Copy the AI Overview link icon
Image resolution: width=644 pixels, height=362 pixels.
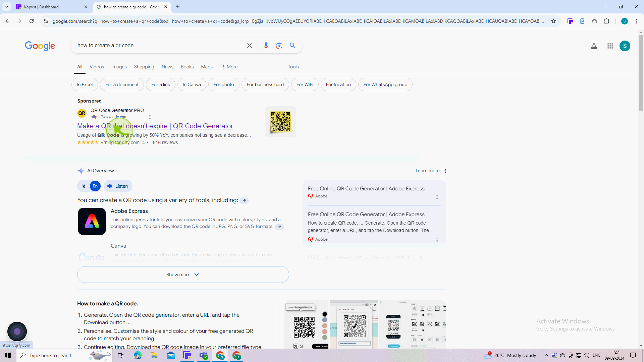(244, 201)
